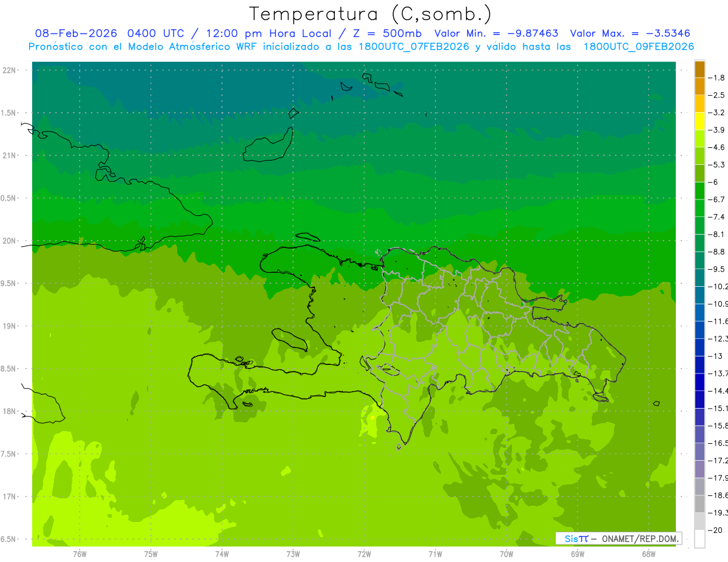Click the 18N latitude label
Viewport: 728px width, 562px height.
(9, 411)
